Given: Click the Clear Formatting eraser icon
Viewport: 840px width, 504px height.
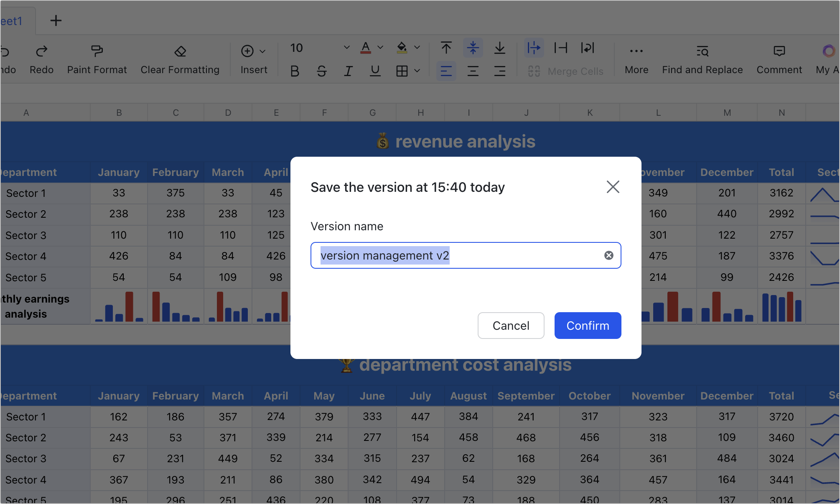Looking at the screenshot, I should pos(180,51).
